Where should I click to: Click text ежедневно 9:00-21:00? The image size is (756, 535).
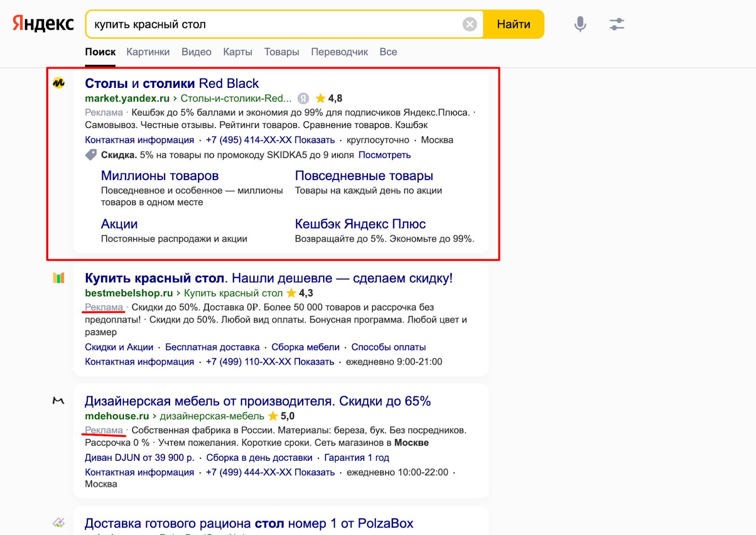pyautogui.click(x=394, y=362)
